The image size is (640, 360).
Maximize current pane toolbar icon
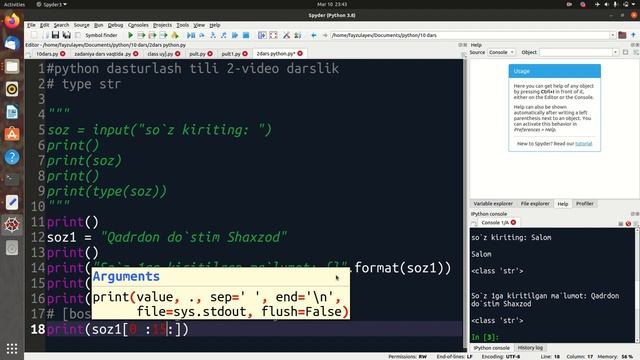tap(262, 36)
